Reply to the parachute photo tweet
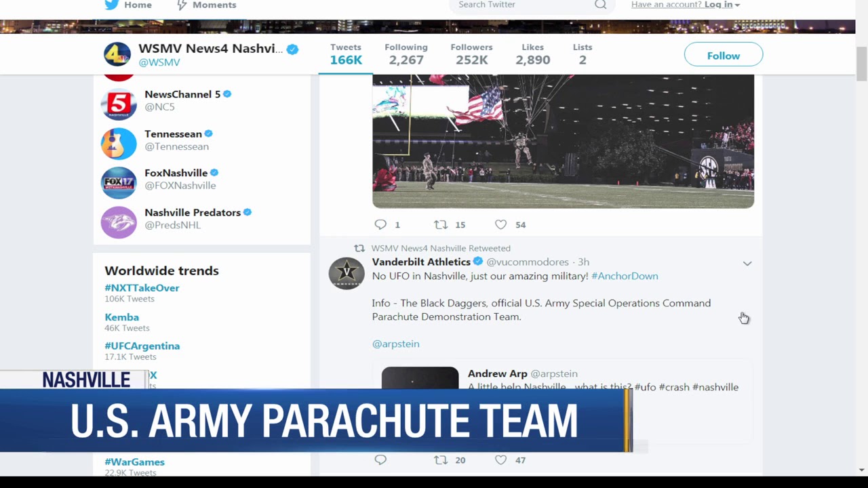Image resolution: width=868 pixels, height=488 pixels. [x=380, y=224]
